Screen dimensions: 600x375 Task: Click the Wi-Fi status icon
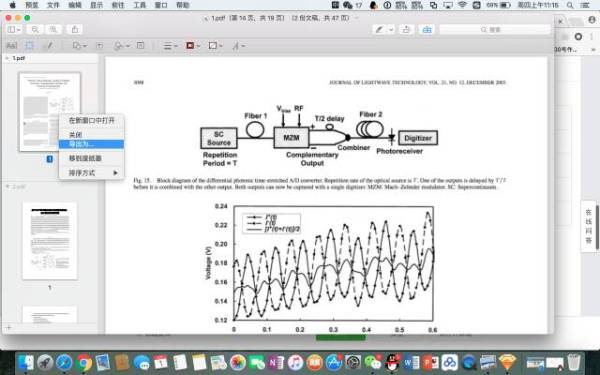462,5
